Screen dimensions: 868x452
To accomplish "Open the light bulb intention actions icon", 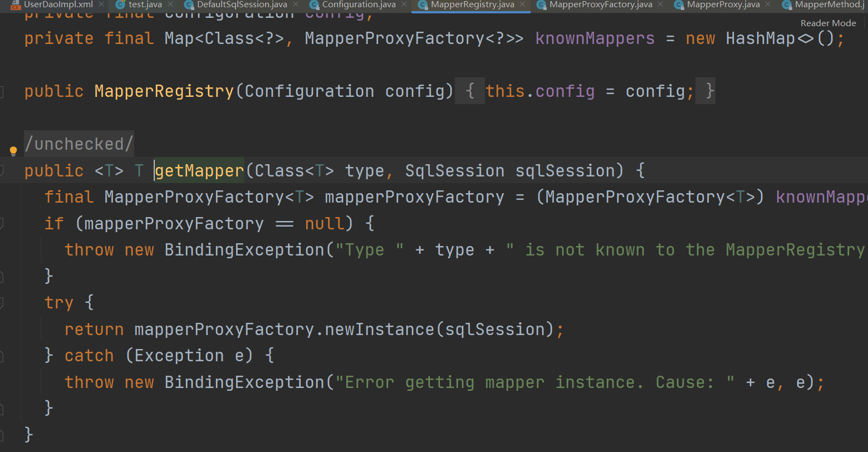I will 13,151.
